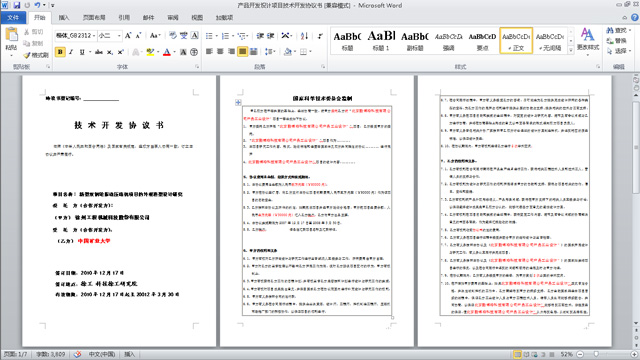This screenshot has width=640, height=360.
Task: Toggle Bold formatting
Action: pos(60,52)
